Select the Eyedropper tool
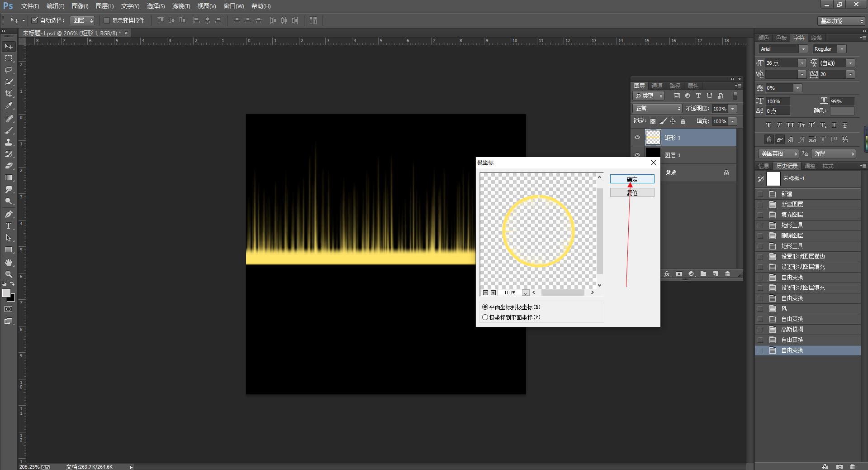This screenshot has width=868, height=470. point(9,106)
